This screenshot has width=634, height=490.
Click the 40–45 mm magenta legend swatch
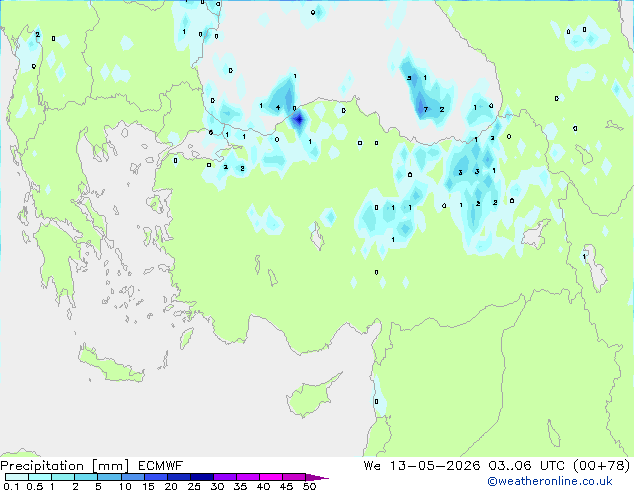[271, 477]
